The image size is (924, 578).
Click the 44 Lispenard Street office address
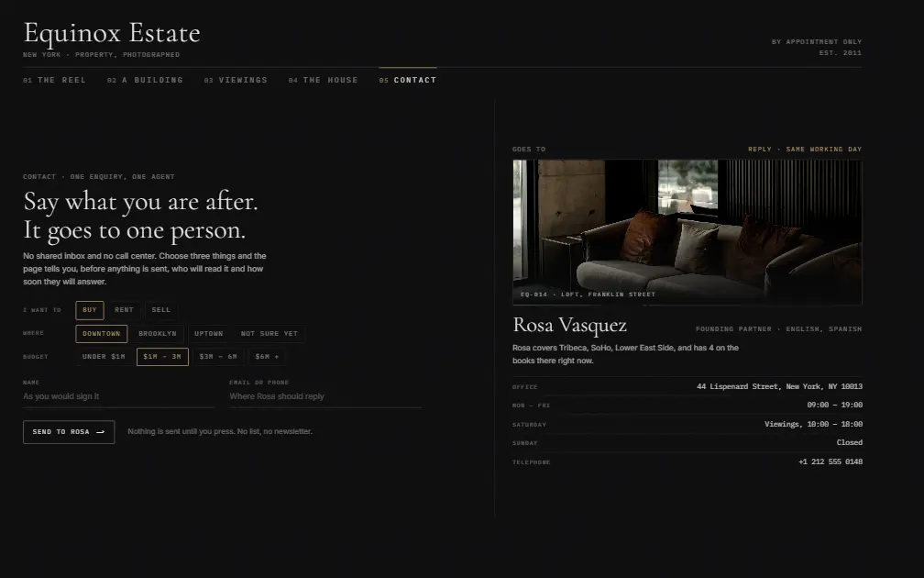779,387
